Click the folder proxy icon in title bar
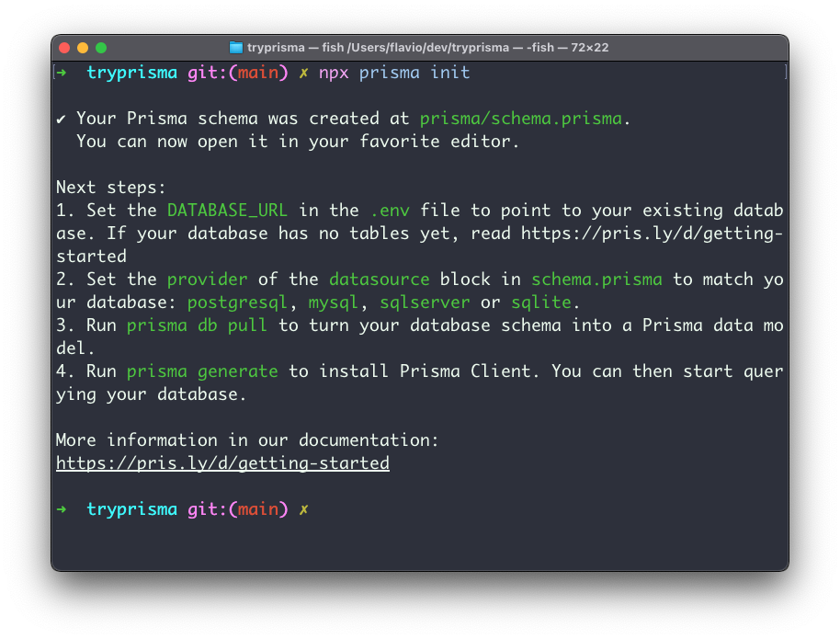Screen dimensions: 840x639 pos(235,48)
